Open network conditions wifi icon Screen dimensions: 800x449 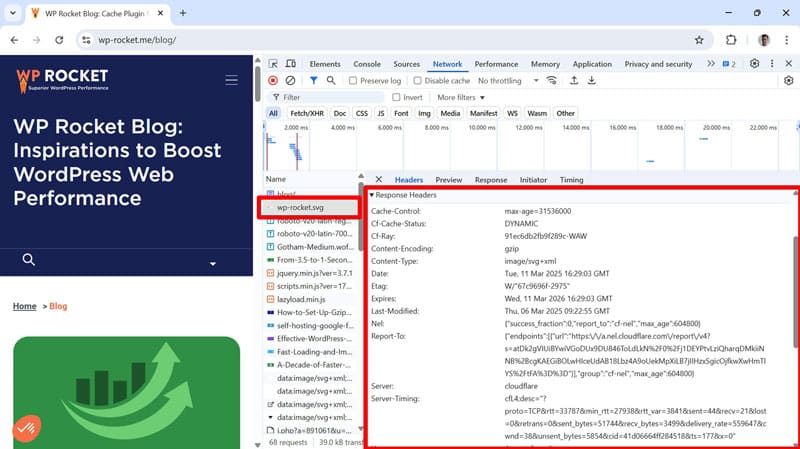tap(552, 81)
